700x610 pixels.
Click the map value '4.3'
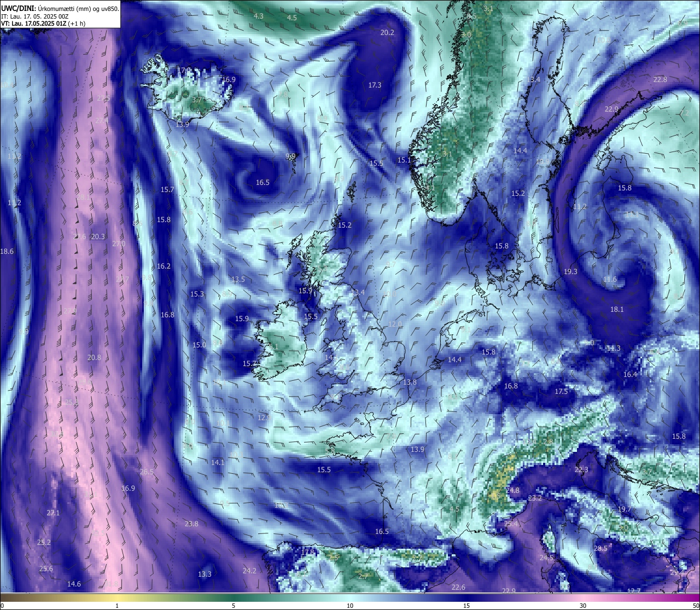point(259,16)
